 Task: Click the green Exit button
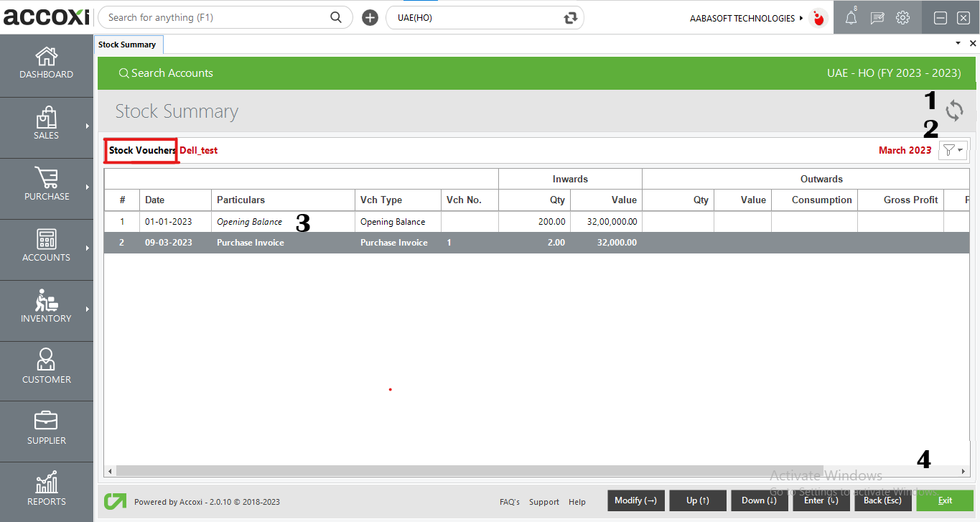point(944,500)
